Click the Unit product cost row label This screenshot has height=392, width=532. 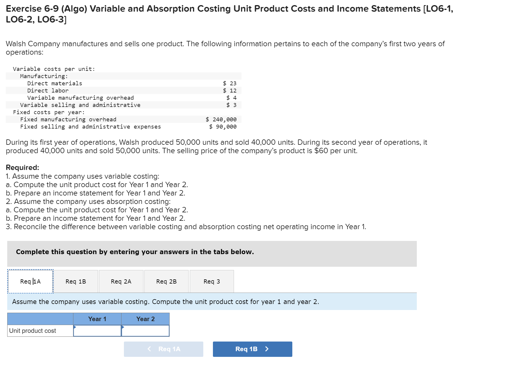[x=32, y=330]
